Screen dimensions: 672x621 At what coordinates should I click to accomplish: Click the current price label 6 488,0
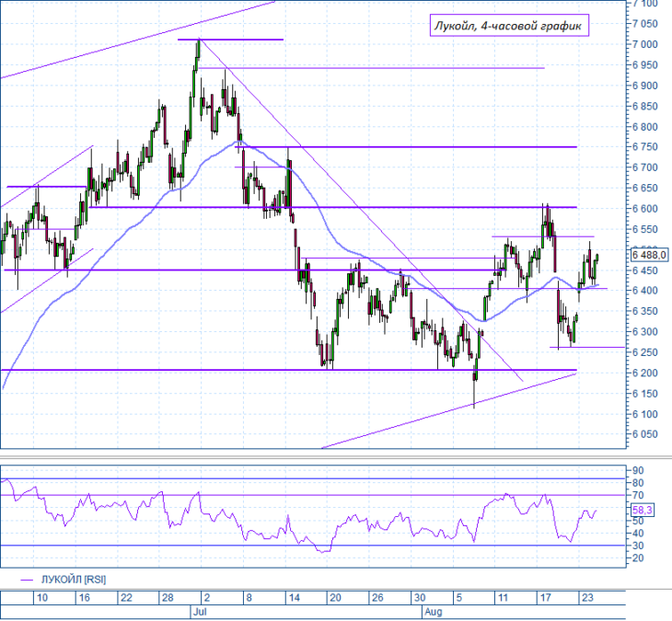tap(649, 255)
